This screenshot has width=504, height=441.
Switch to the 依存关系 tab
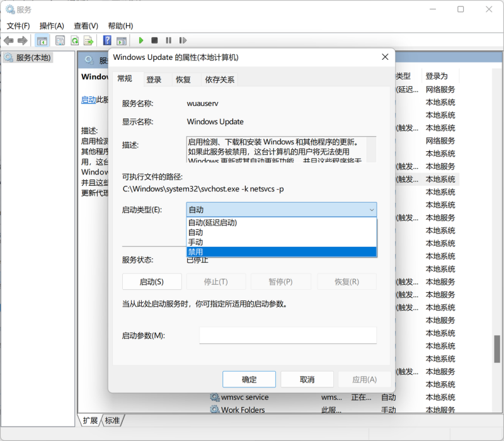[220, 79]
